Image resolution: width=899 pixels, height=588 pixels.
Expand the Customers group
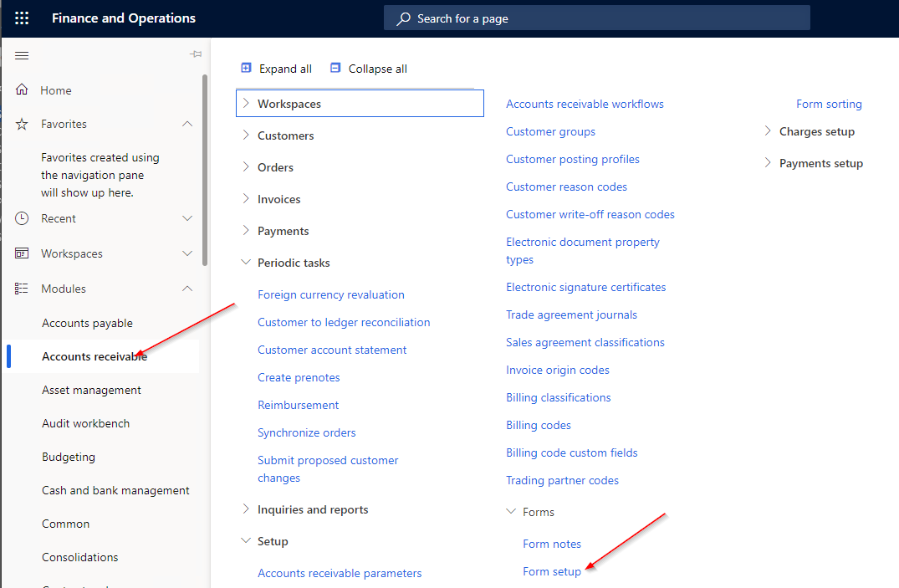[x=246, y=135]
